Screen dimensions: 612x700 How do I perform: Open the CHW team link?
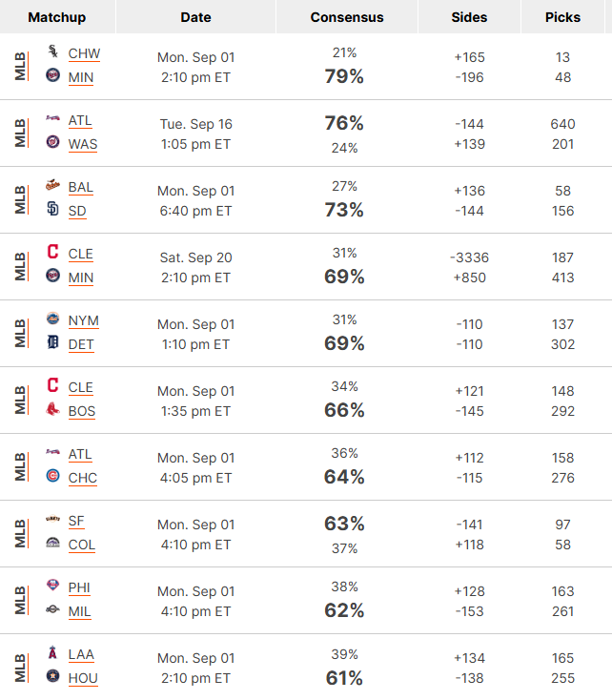pyautogui.click(x=84, y=53)
